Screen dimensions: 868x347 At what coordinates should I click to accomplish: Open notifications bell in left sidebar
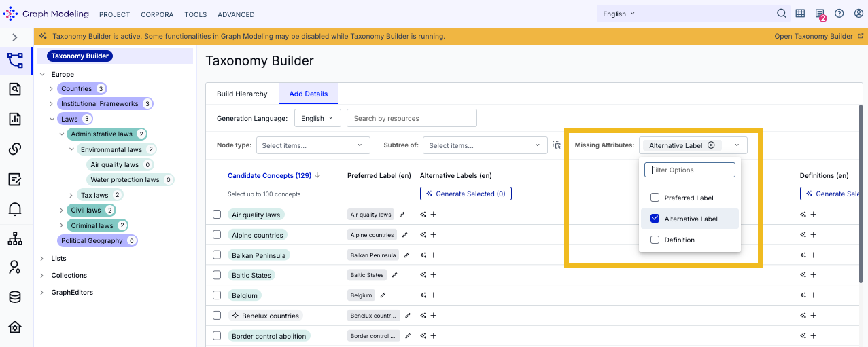click(15, 208)
